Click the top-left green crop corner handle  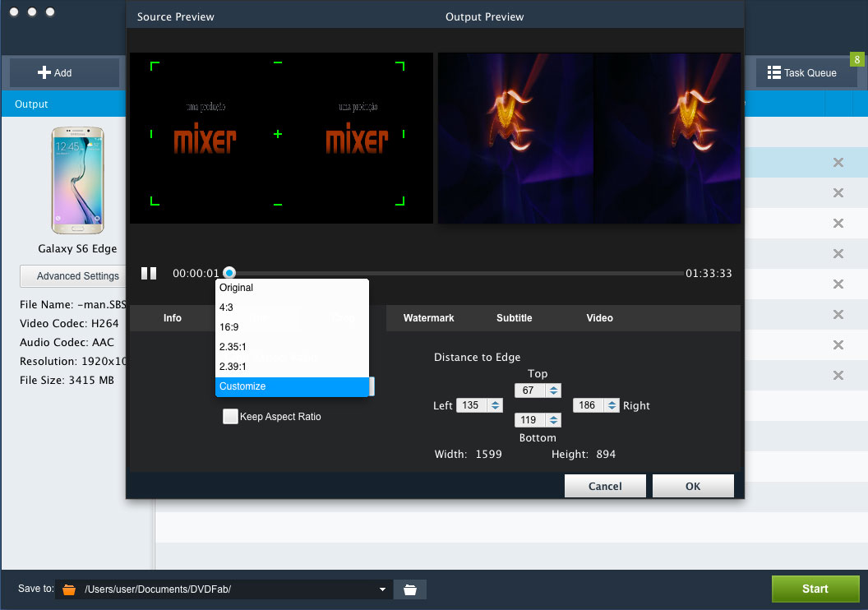(x=155, y=66)
